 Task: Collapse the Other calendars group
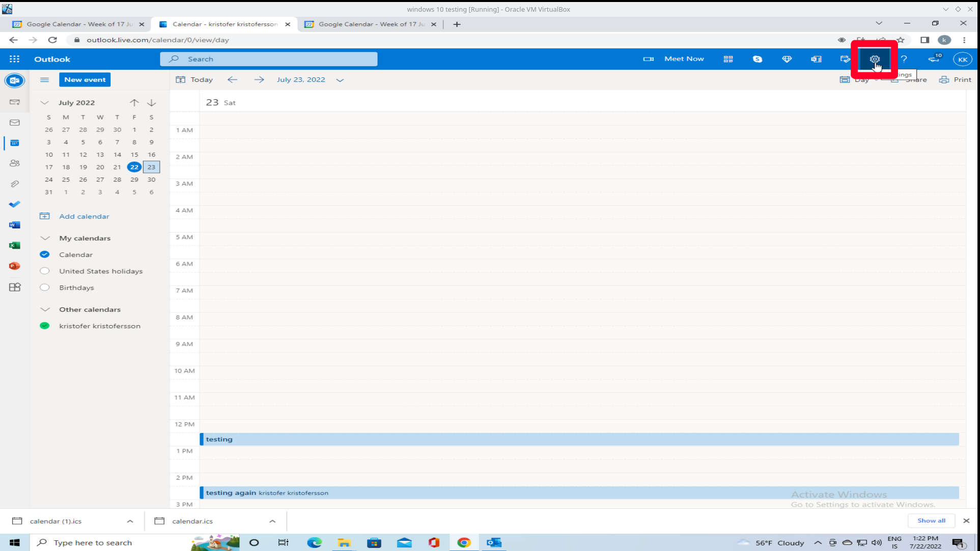(x=45, y=309)
